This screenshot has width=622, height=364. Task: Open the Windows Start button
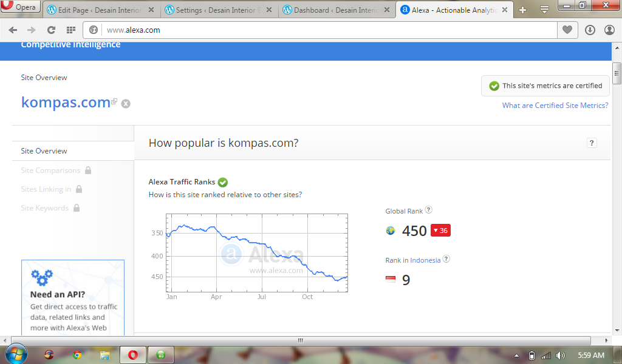(x=16, y=354)
